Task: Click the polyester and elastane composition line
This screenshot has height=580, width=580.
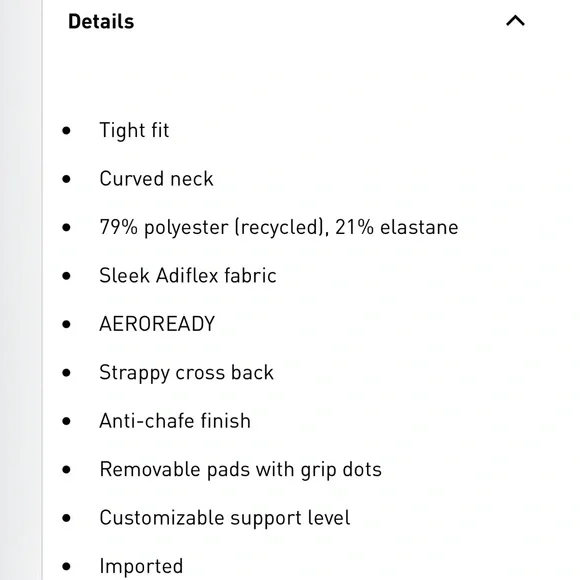Action: click(279, 227)
